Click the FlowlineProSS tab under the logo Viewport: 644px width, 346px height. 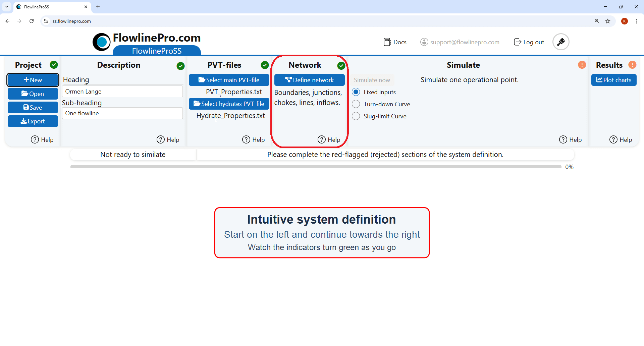[157, 51]
